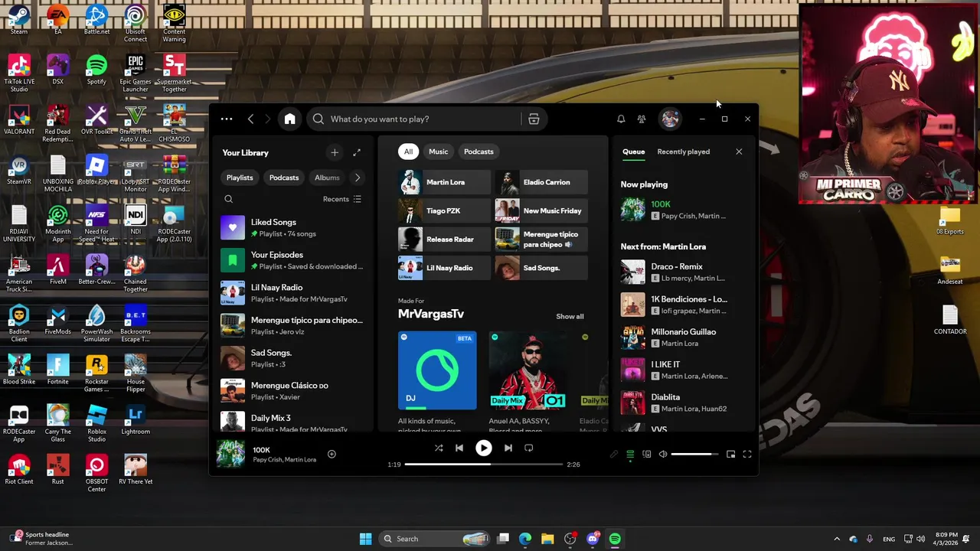The height and width of the screenshot is (551, 980).
Task: Open the mini player
Action: click(730, 454)
